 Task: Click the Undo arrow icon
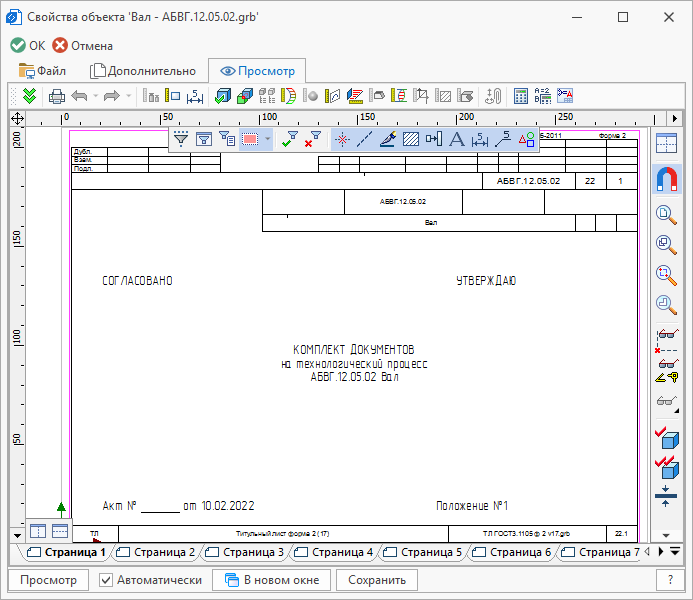coord(80,96)
